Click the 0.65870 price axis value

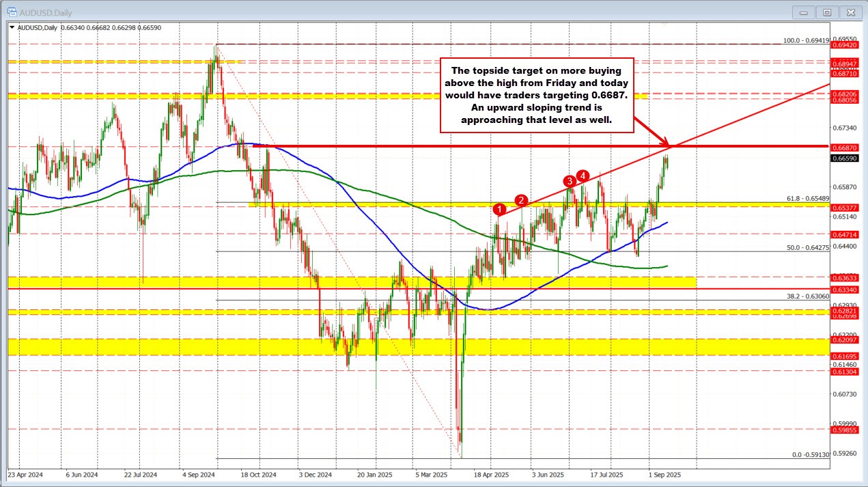(x=843, y=186)
